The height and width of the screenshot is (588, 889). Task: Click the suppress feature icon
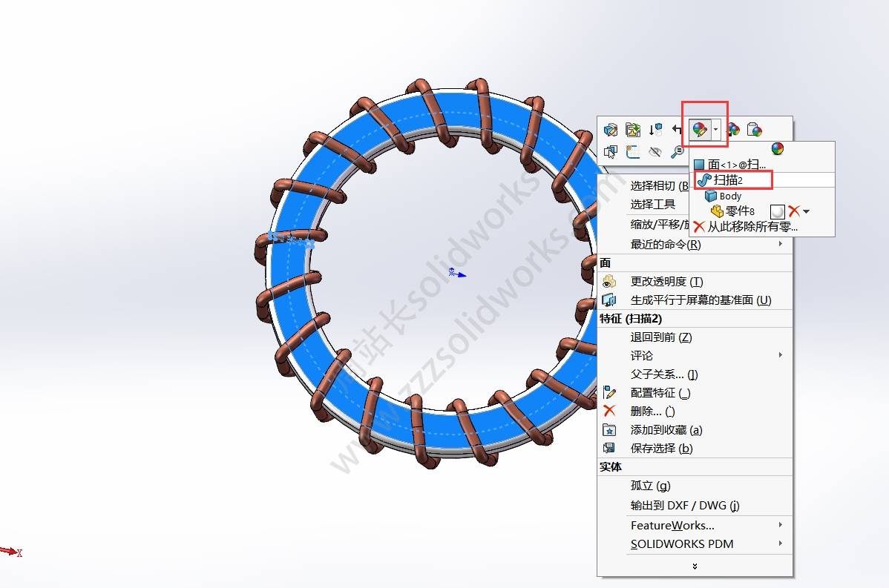click(x=655, y=130)
